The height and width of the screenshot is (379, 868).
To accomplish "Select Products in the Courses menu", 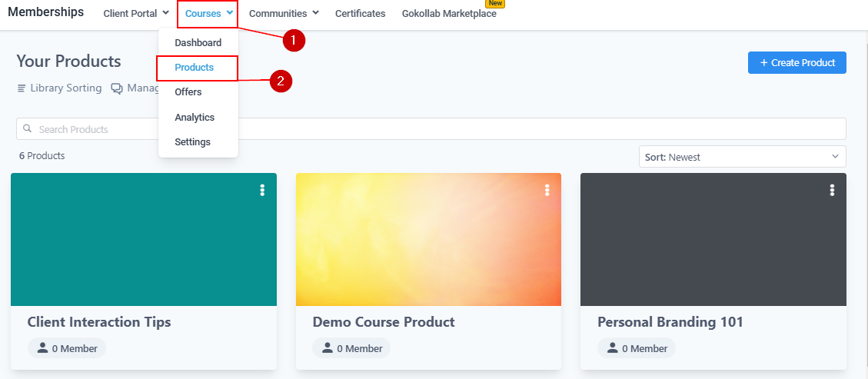I will click(195, 68).
